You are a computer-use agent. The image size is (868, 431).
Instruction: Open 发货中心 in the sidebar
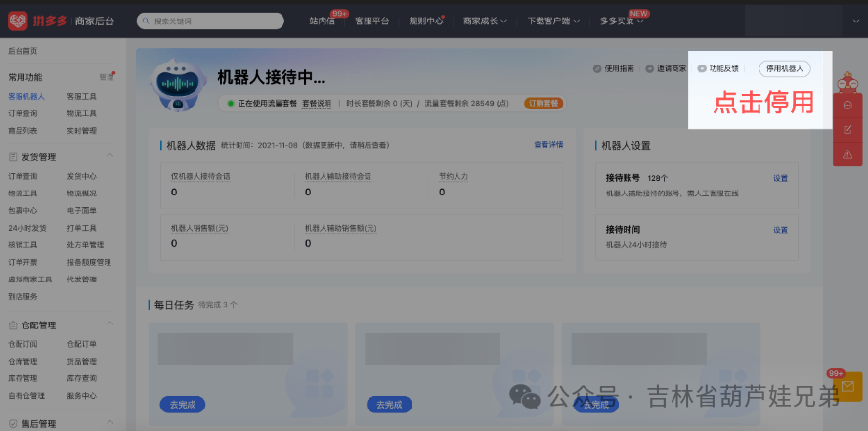point(81,176)
